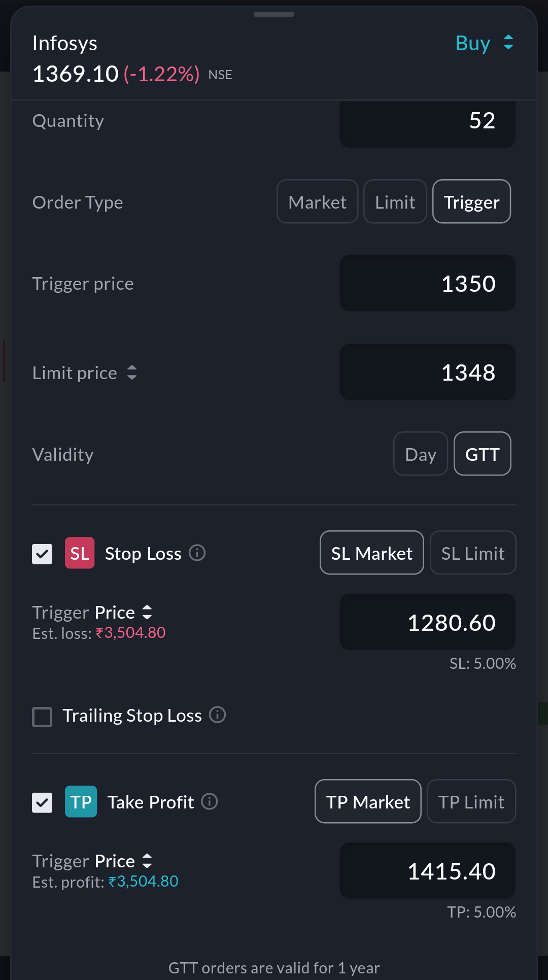Click the red SL badge icon
The width and height of the screenshot is (548, 980).
[80, 553]
